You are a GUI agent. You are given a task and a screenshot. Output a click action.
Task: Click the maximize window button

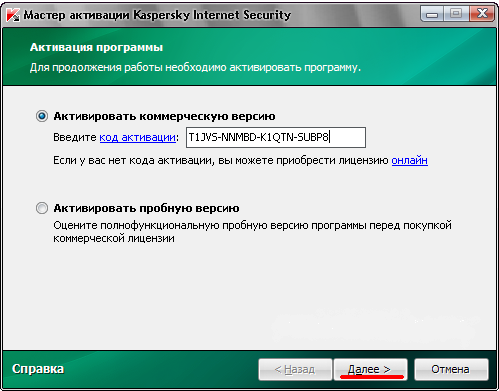click(456, 14)
